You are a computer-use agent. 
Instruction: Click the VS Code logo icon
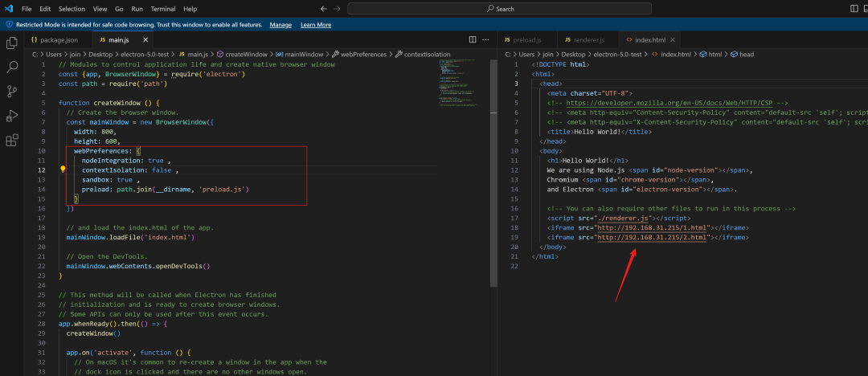8,9
